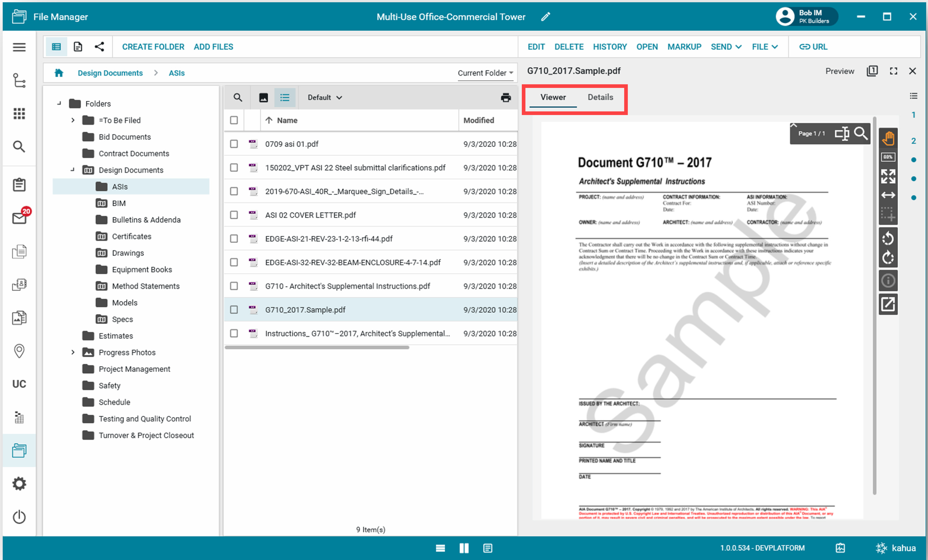Toggle the select-all checkbox in header
The width and height of the screenshot is (928, 560).
(x=234, y=120)
